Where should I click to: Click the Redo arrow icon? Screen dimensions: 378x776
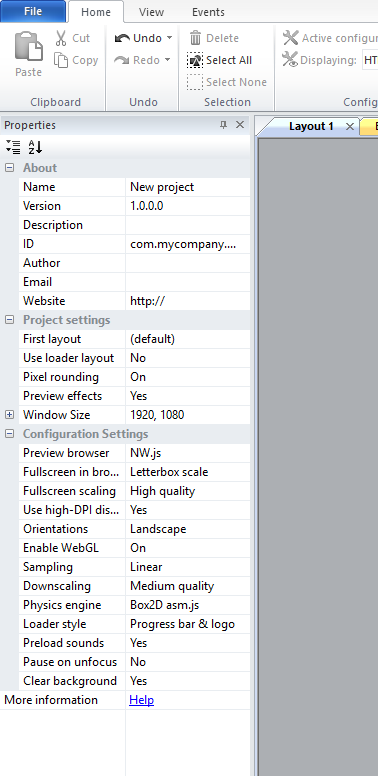(122, 60)
